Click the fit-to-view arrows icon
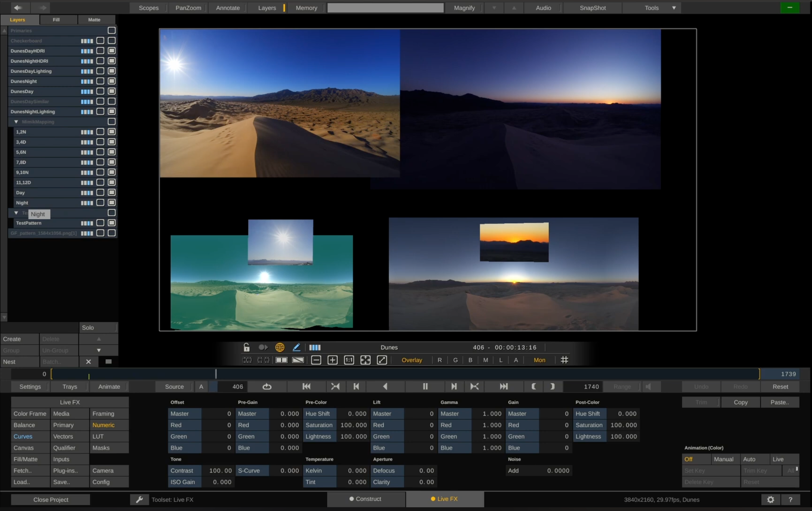 pos(365,360)
